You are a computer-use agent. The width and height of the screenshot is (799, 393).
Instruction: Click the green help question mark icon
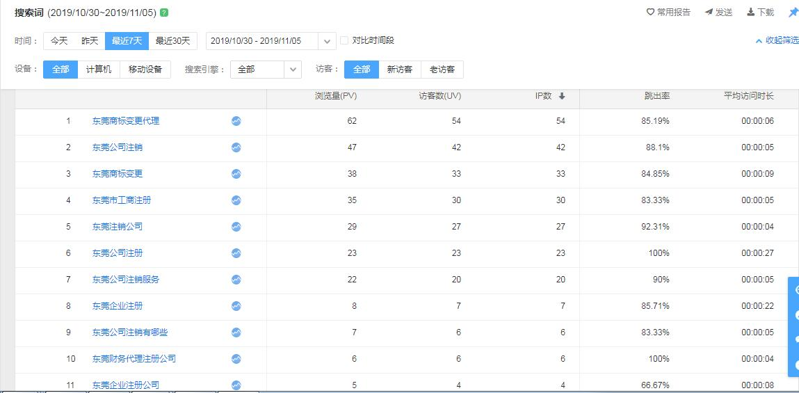pyautogui.click(x=164, y=13)
